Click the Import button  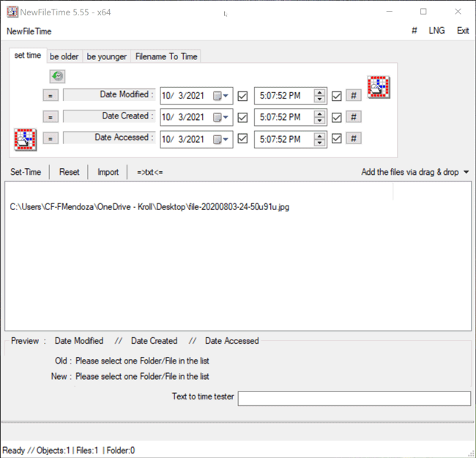pos(108,172)
